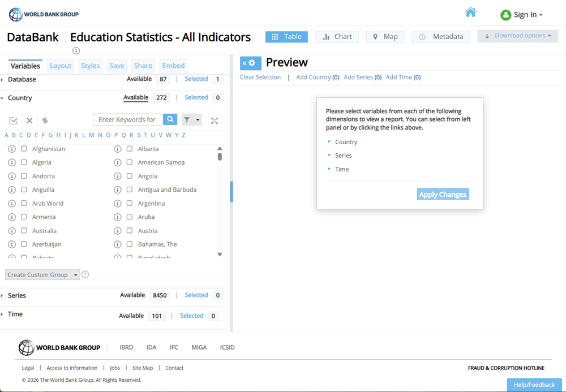This screenshot has height=392, width=566.
Task: Open info icon for Afghanistan
Action: [x=12, y=149]
